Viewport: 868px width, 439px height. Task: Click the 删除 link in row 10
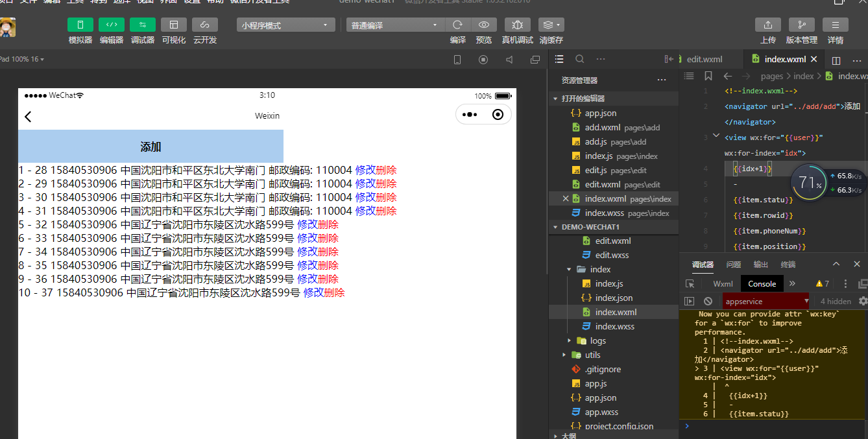tap(335, 292)
